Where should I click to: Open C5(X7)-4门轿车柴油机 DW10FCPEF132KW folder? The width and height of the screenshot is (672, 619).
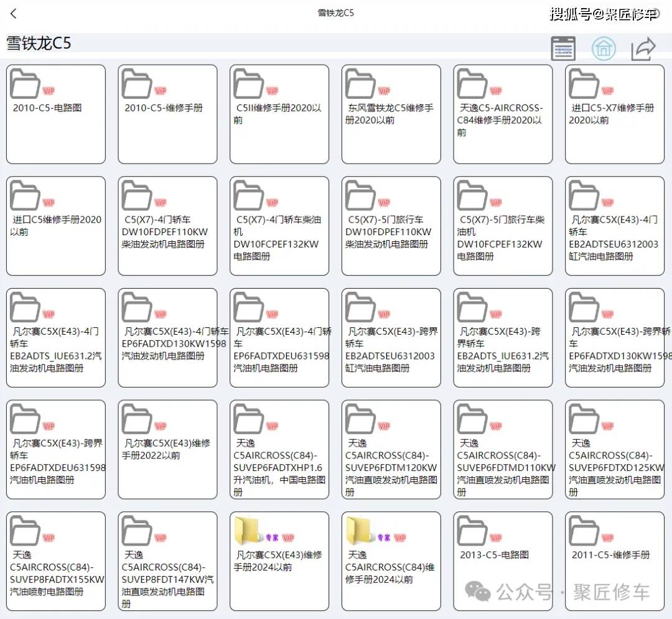pyautogui.click(x=279, y=226)
